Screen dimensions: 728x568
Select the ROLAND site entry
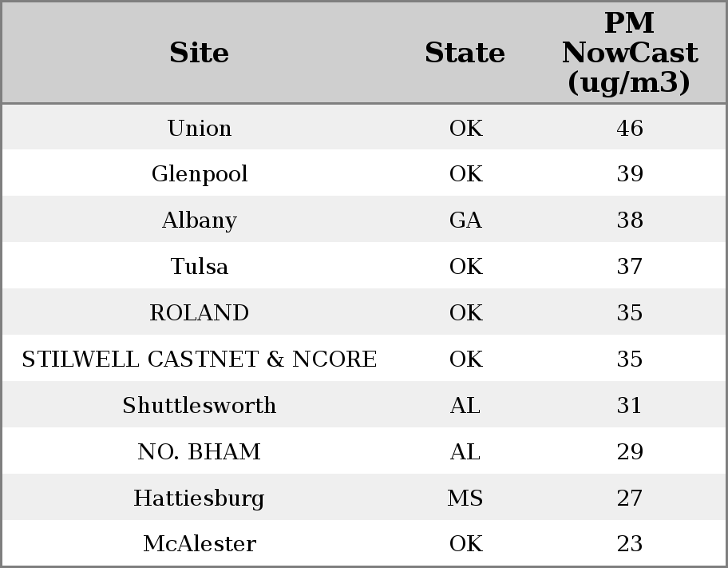[x=200, y=312]
